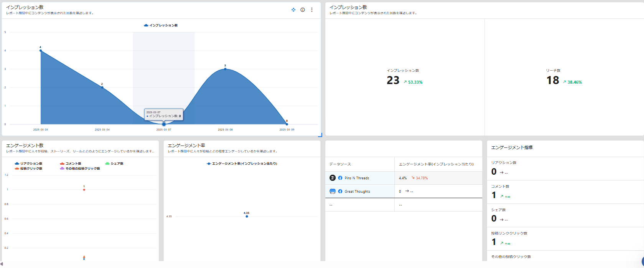Click the Facebook icon beside Great Thoughts
This screenshot has width=644, height=268.
(340, 191)
